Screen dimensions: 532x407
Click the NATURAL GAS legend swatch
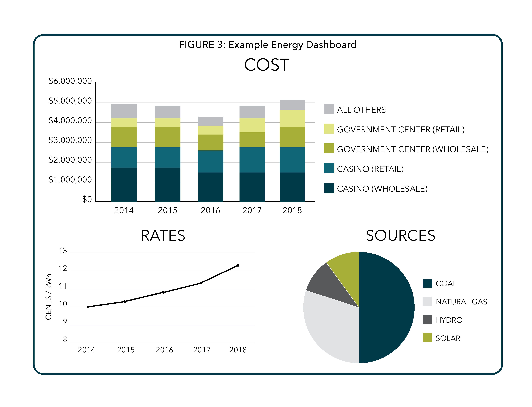427,302
